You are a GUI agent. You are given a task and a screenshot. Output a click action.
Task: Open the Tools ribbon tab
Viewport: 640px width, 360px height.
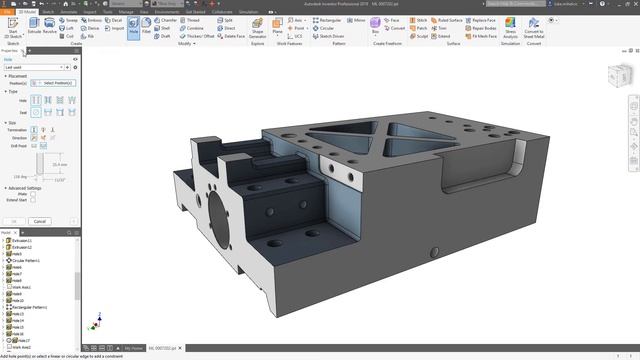click(x=108, y=12)
